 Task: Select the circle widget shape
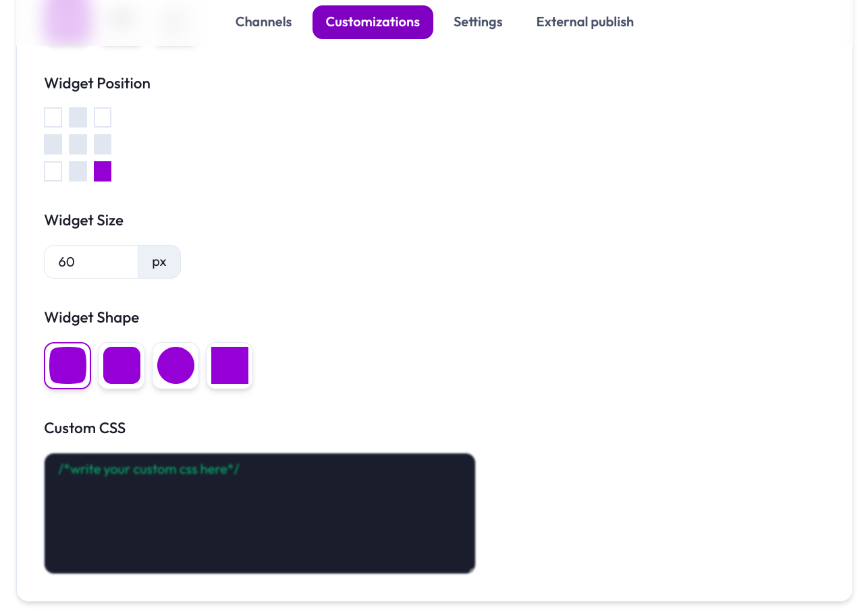175,366
